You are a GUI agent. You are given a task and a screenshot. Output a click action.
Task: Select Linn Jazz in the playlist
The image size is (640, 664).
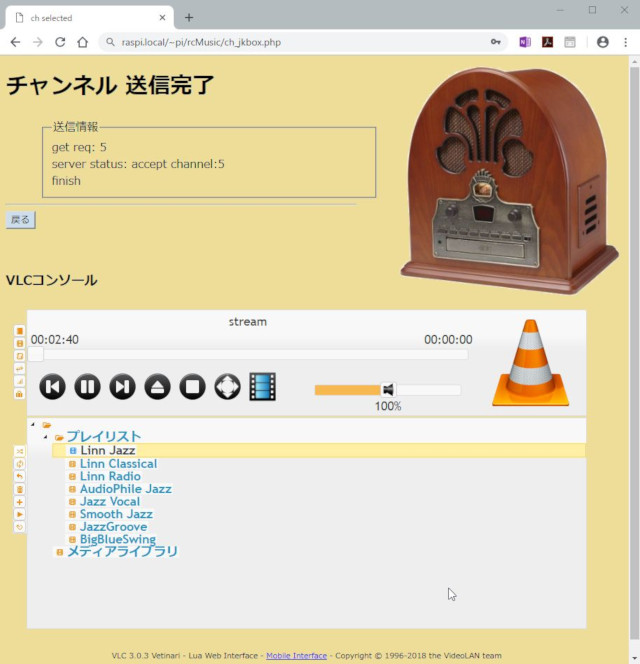tap(108, 450)
